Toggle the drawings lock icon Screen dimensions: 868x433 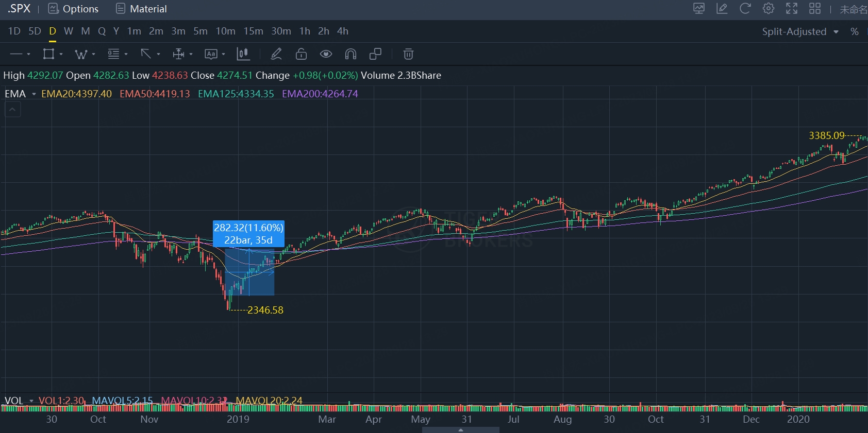(301, 54)
